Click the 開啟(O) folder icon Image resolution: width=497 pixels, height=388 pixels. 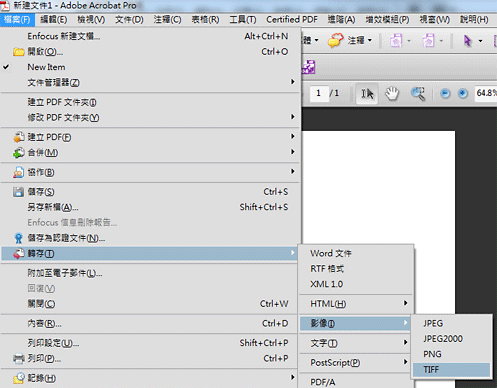19,52
